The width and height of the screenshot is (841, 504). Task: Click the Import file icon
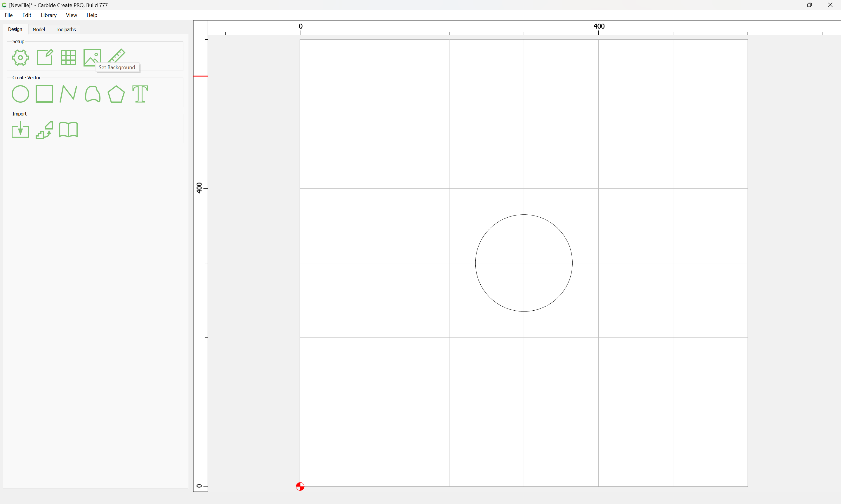coord(20,130)
